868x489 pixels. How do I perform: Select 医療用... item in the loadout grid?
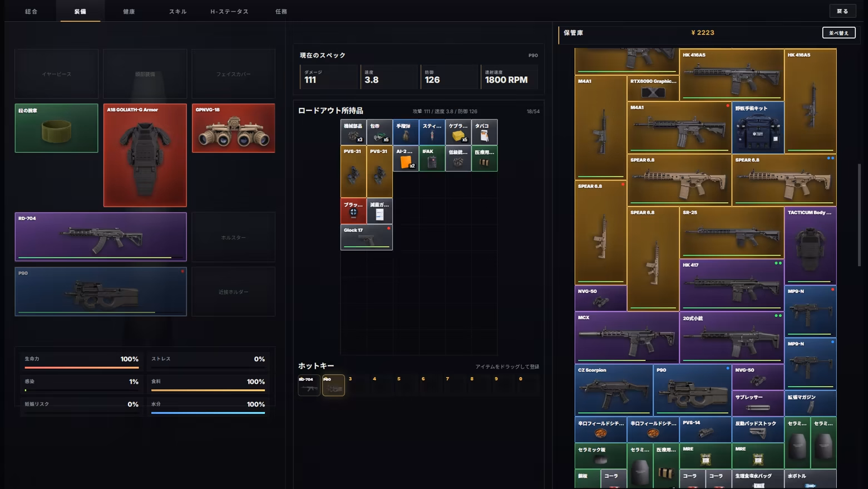(x=484, y=159)
